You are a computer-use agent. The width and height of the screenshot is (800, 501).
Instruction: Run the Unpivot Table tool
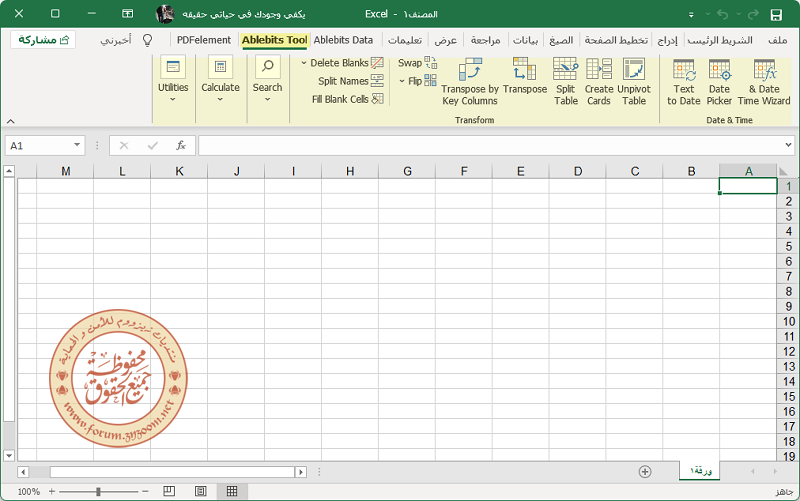coord(634,82)
